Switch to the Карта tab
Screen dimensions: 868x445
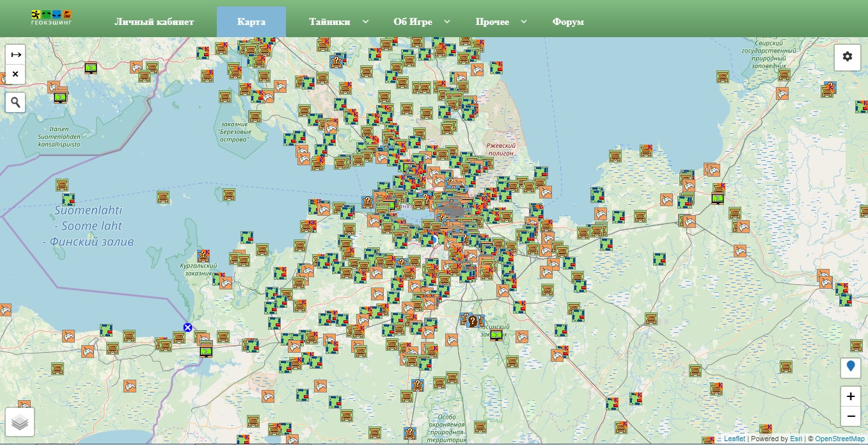[x=251, y=22]
